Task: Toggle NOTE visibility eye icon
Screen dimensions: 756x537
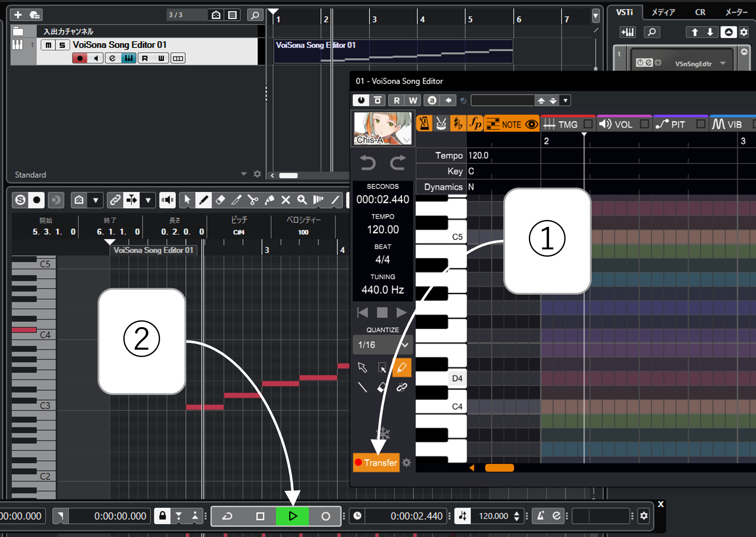Action: pyautogui.click(x=532, y=124)
